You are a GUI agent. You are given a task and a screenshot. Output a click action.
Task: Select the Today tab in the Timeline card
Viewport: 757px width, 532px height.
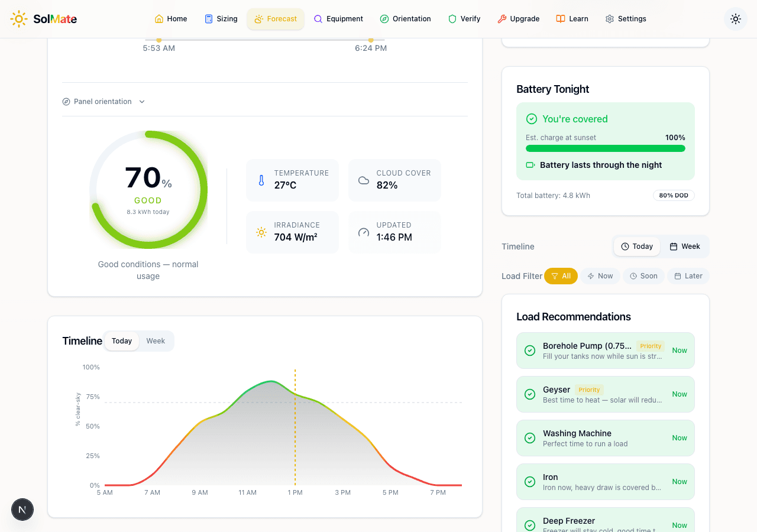coord(121,340)
